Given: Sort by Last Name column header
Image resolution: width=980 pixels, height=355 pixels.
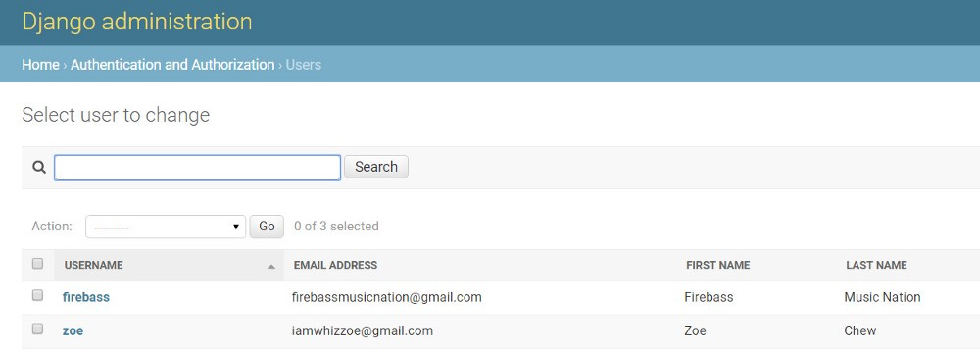Looking at the screenshot, I should pos(876,265).
